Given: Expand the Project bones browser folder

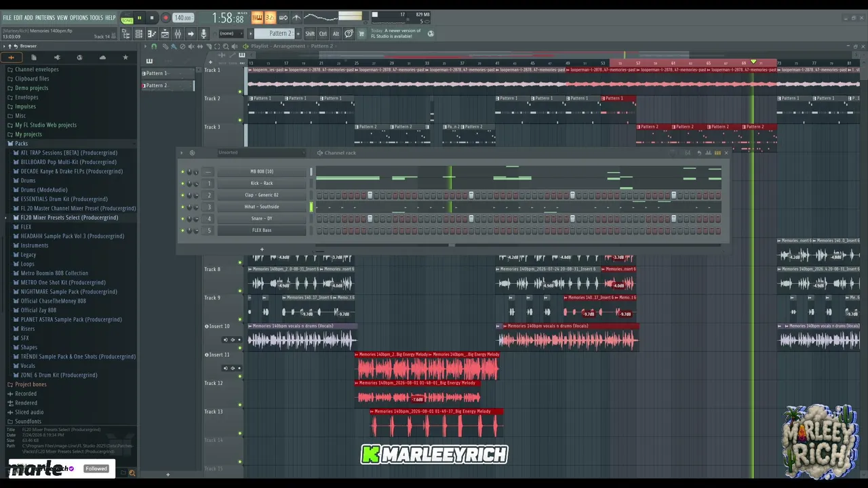Looking at the screenshot, I should 31,384.
